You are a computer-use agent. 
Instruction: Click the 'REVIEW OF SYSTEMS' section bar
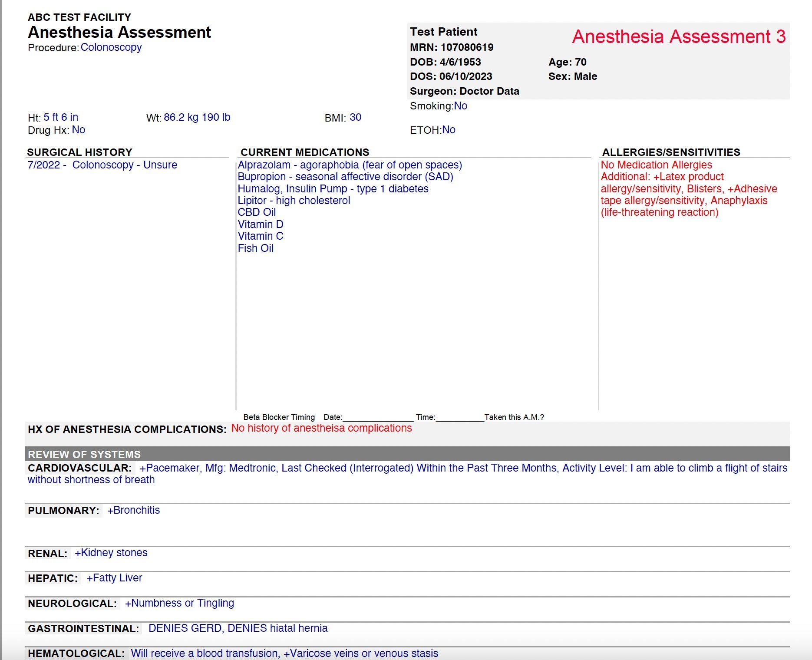click(x=407, y=454)
